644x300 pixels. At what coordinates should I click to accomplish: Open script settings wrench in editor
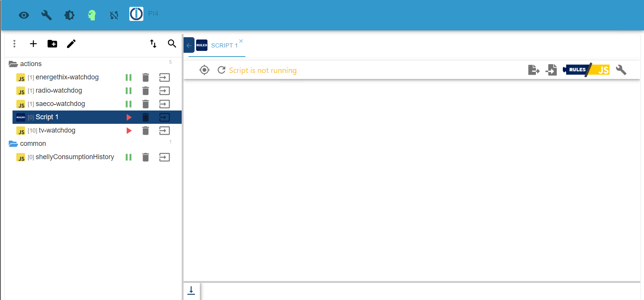pos(621,70)
